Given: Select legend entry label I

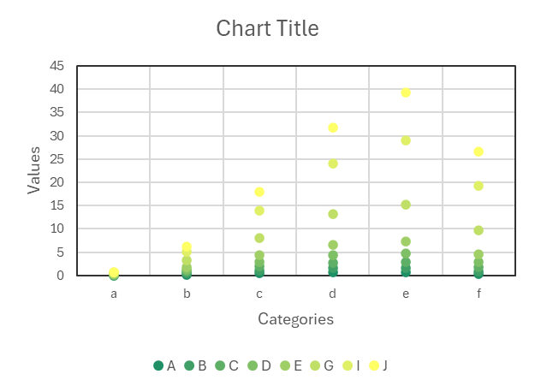Looking at the screenshot, I should point(359,365).
